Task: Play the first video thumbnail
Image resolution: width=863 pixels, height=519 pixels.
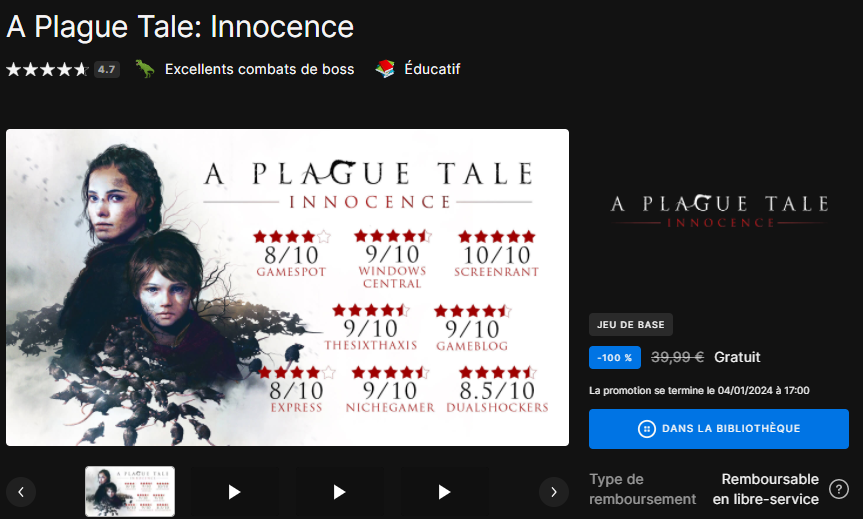Action: 234,491
